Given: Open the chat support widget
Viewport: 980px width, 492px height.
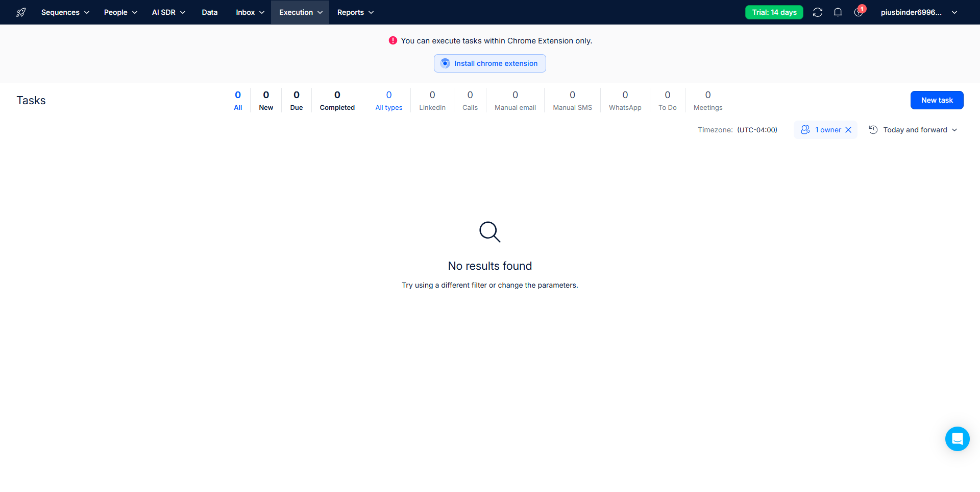Looking at the screenshot, I should (957, 439).
